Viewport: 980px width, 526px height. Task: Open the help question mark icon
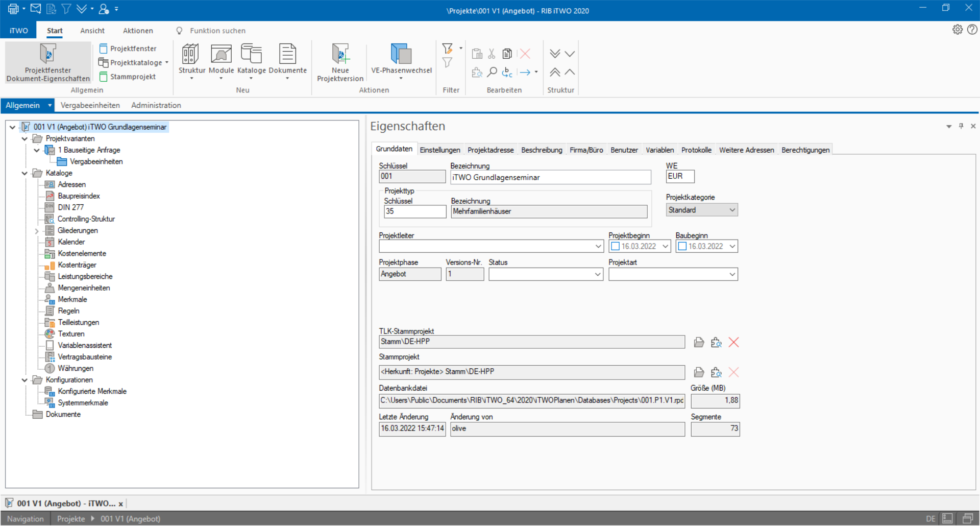(x=972, y=30)
